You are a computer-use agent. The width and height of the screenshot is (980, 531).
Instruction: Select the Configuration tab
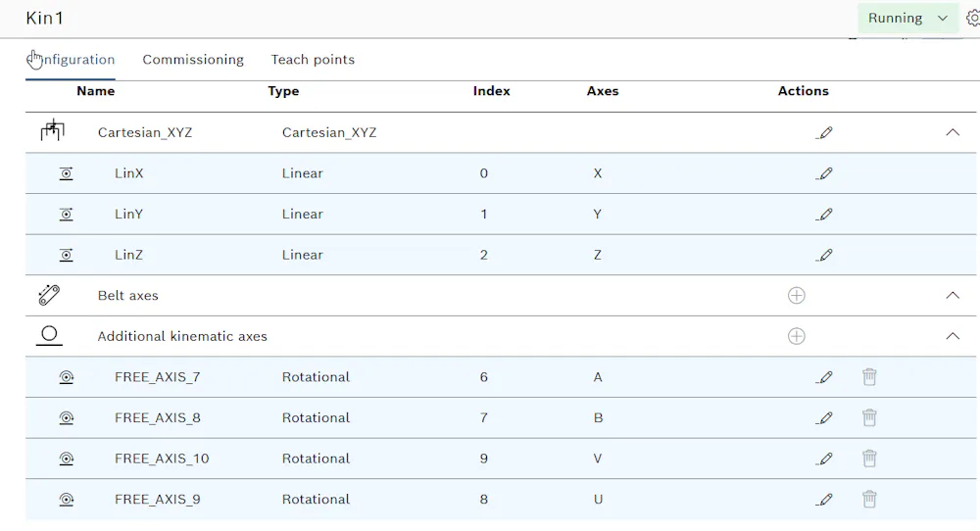[x=71, y=60]
